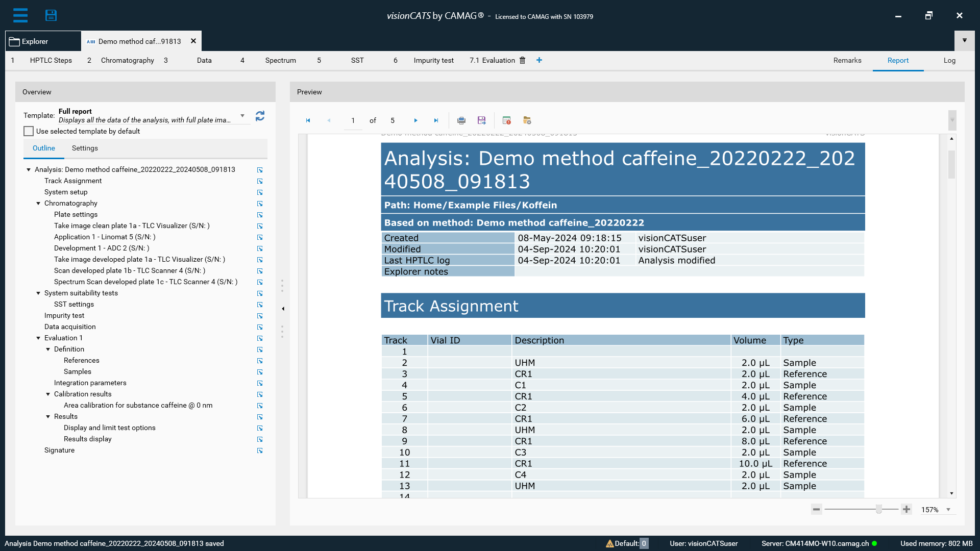Screen dimensions: 980x551
Task: Go to next report page
Action: [x=415, y=120]
